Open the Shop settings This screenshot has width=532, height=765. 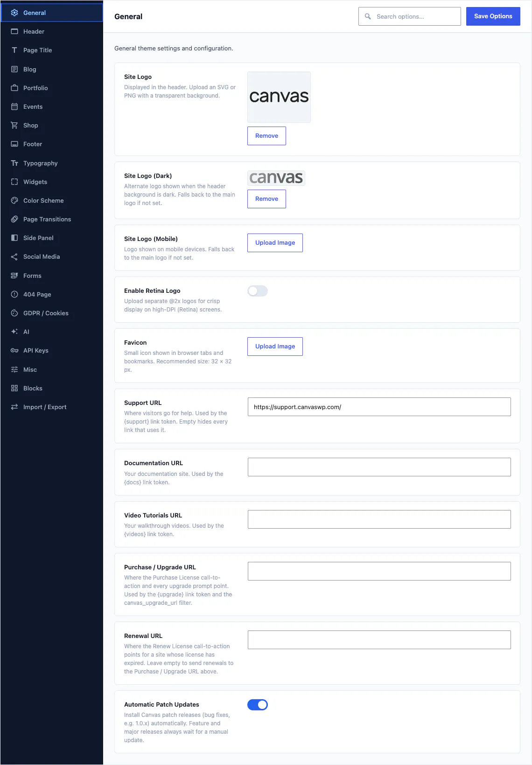point(51,125)
